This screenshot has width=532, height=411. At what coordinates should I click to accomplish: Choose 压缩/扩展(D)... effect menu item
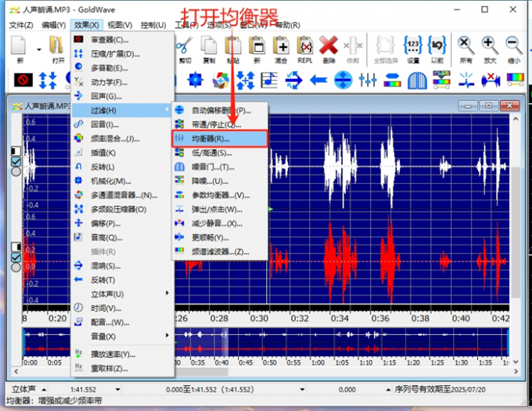tap(123, 54)
